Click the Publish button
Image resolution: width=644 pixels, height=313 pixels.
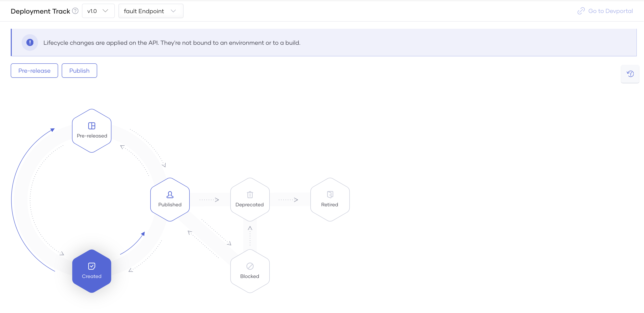tap(79, 70)
